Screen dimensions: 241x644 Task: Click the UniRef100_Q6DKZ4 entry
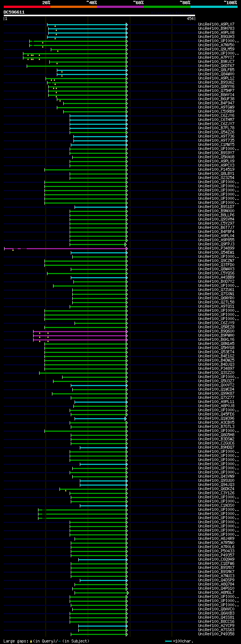[x=216, y=489]
